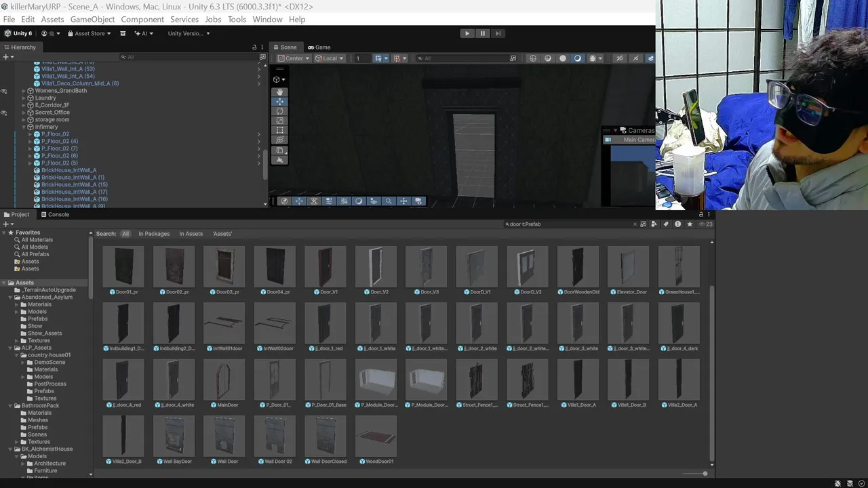Switch to the Console tab
This screenshot has height=488, width=868.
click(54, 214)
